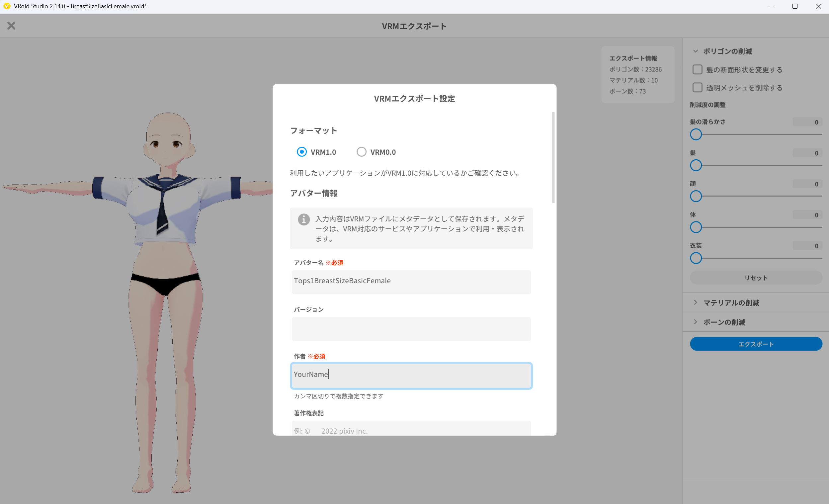The image size is (829, 504).
Task: Enable 髪の断面形状を変更する checkbox
Action: tap(698, 70)
